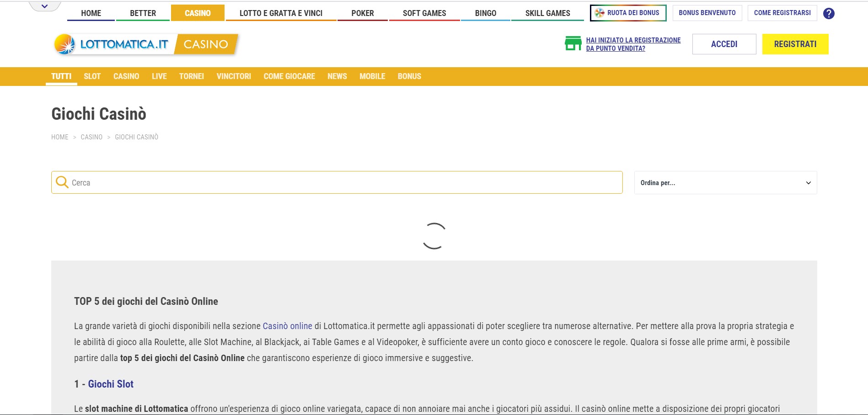Select the TUTTI tab in yellow bar
This screenshot has height=415, width=868.
61,76
